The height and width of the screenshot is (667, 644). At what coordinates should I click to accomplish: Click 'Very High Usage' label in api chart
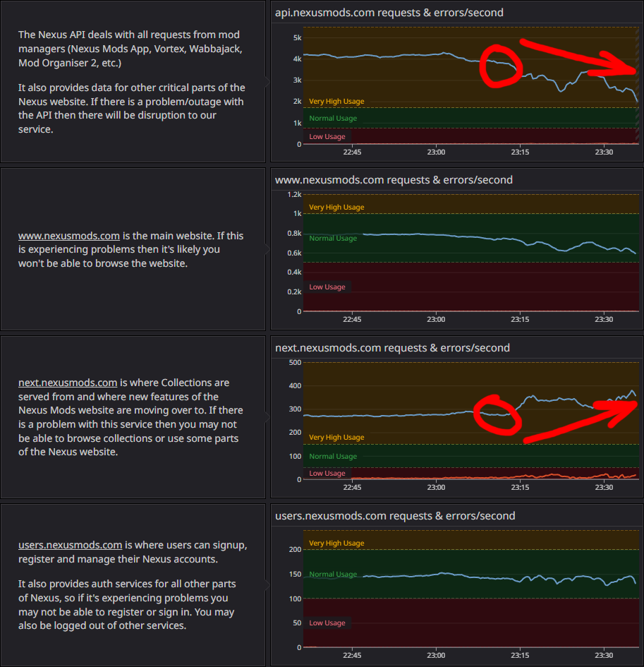[336, 101]
